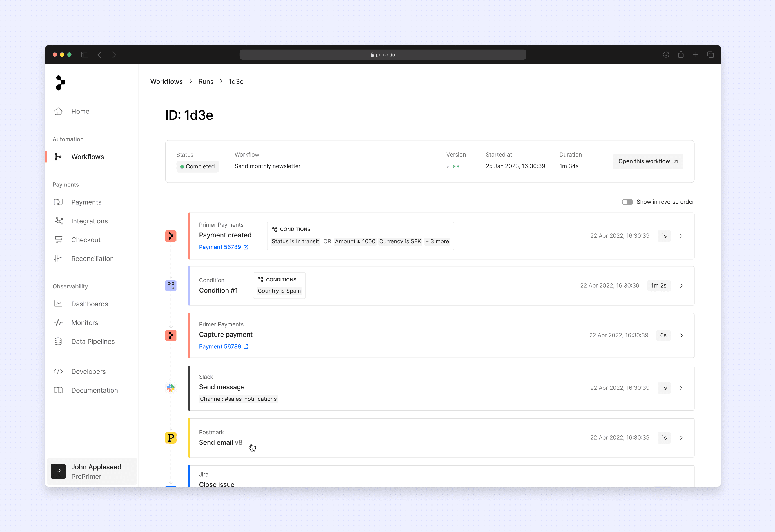775x532 pixels.
Task: Click the Capture payment step icon
Action: tap(171, 335)
